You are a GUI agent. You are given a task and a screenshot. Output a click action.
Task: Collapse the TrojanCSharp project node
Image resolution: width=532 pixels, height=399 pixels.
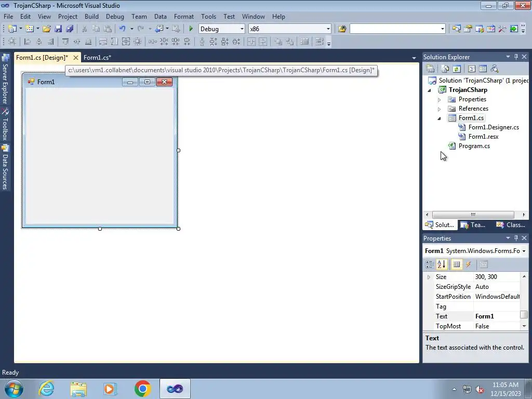(429, 90)
